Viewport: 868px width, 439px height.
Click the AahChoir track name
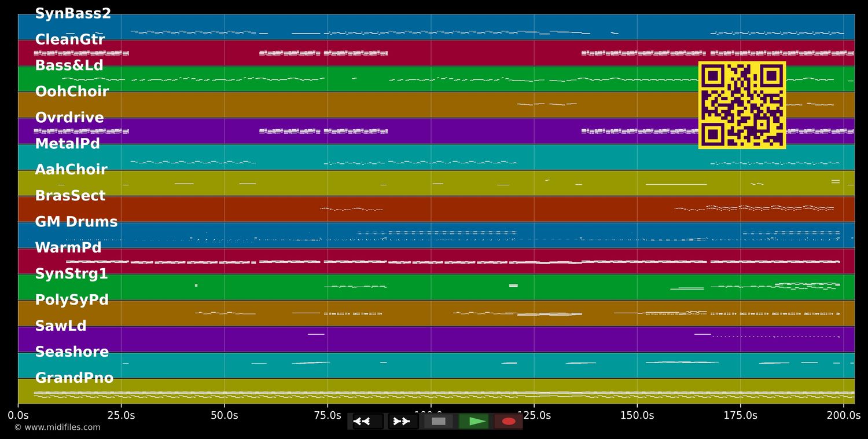[x=71, y=170]
